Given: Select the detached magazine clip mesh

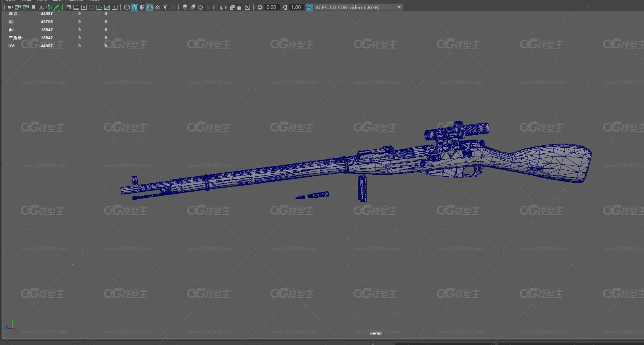Looking at the screenshot, I should (x=362, y=188).
